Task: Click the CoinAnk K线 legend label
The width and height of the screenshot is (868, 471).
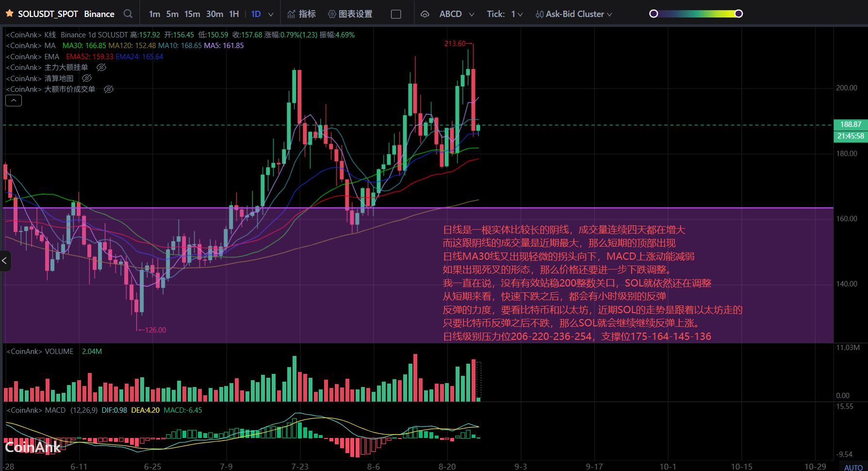Action: pyautogui.click(x=31, y=35)
